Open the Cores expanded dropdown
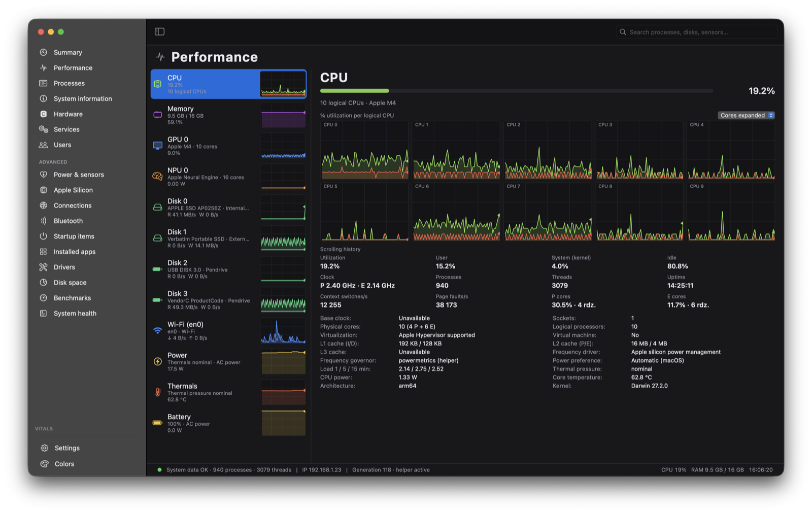The image size is (812, 513). (746, 115)
